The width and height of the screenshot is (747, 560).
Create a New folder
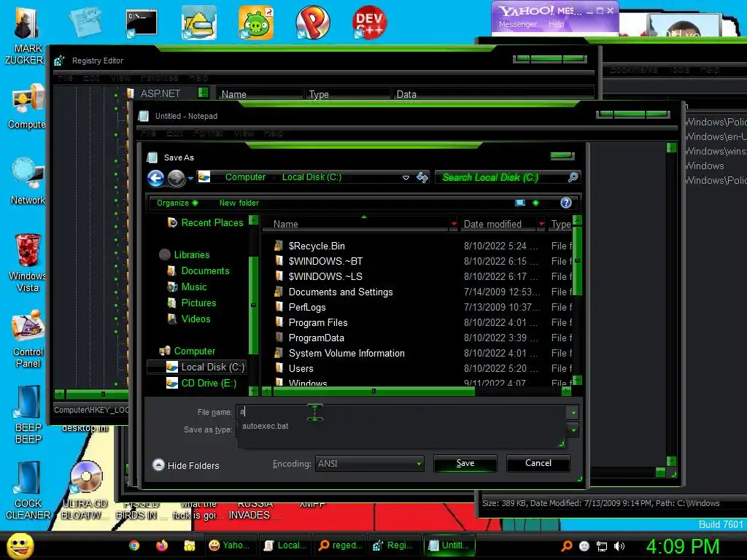239,203
